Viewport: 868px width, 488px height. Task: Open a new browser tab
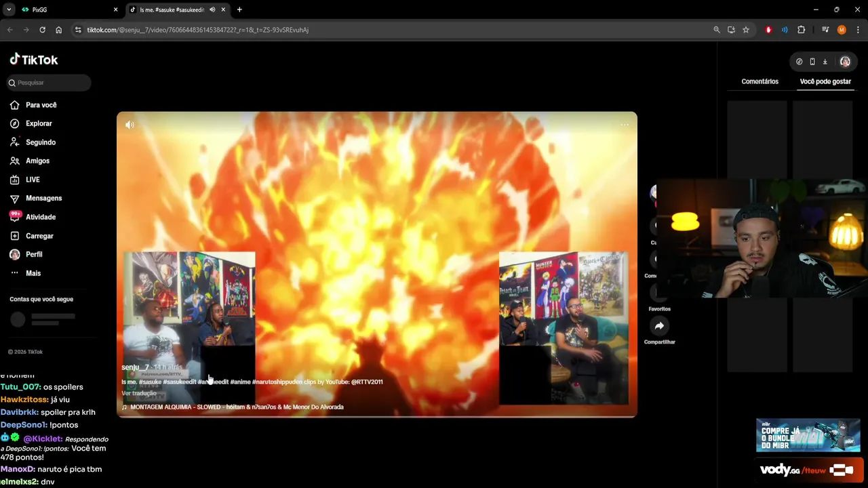(239, 9)
